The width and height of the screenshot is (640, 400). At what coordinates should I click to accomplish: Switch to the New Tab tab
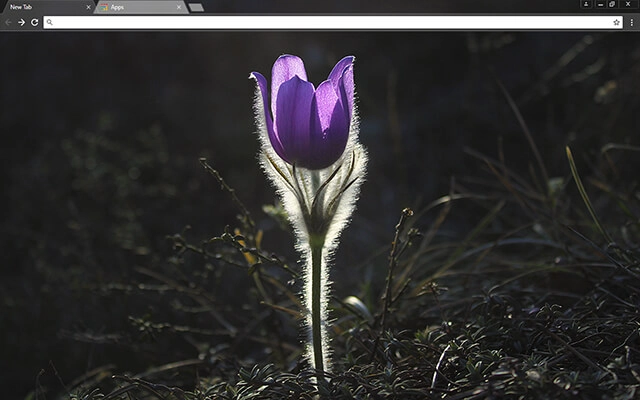click(47, 7)
